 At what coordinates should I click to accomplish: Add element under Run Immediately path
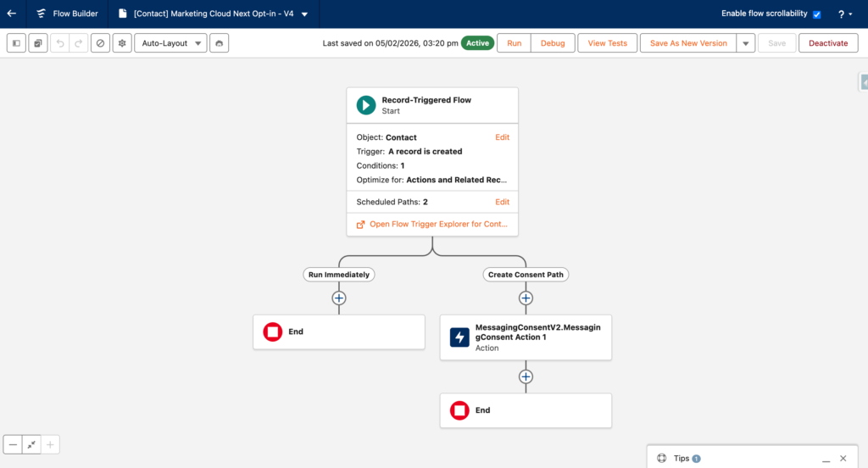(x=339, y=298)
